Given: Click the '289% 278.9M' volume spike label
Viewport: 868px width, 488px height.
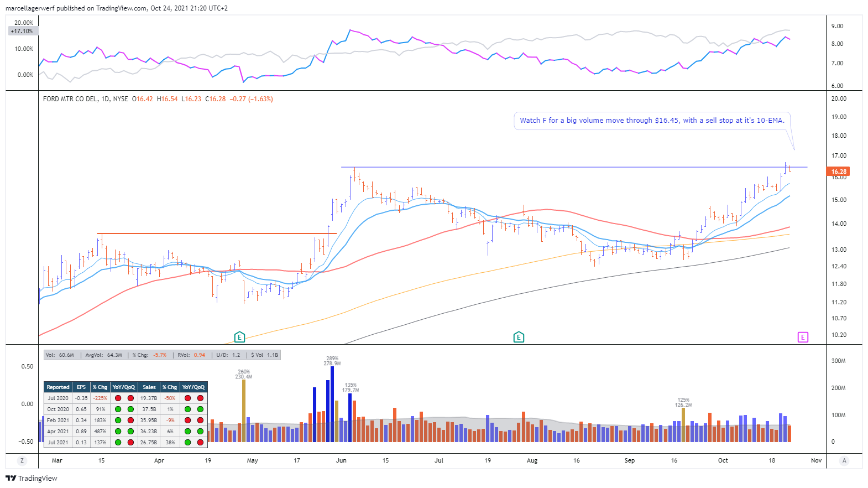Looking at the screenshot, I should [332, 361].
